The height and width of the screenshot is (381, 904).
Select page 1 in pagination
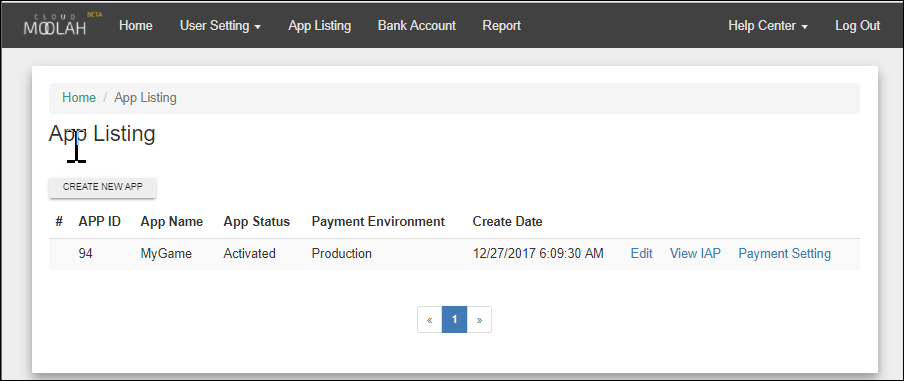coord(454,319)
